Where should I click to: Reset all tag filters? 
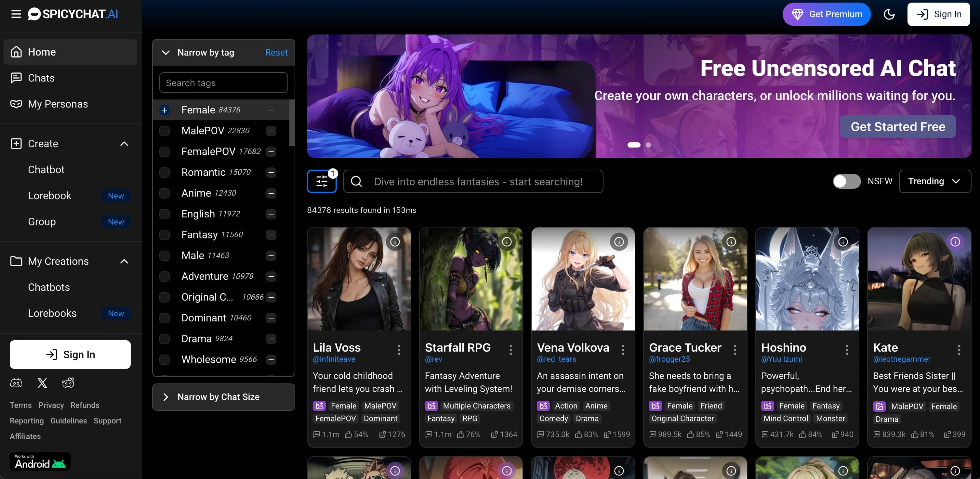point(276,52)
